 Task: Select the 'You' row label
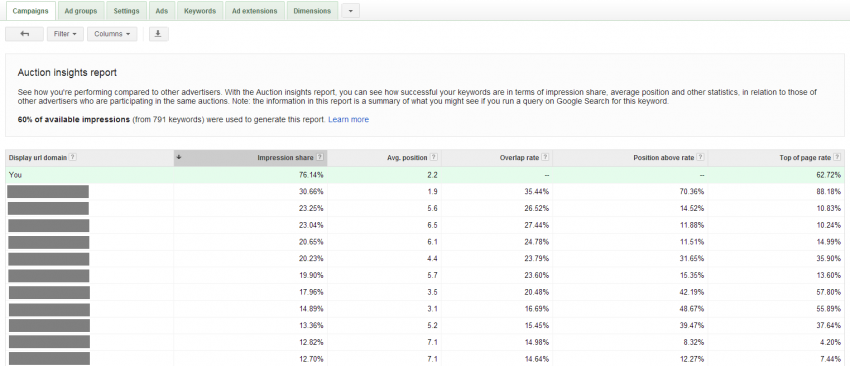point(15,175)
